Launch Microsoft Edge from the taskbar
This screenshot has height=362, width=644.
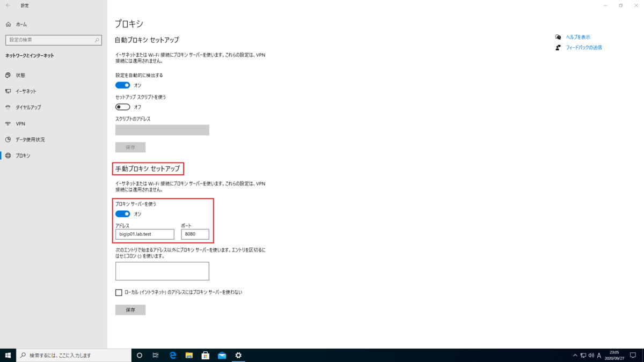tap(172, 355)
